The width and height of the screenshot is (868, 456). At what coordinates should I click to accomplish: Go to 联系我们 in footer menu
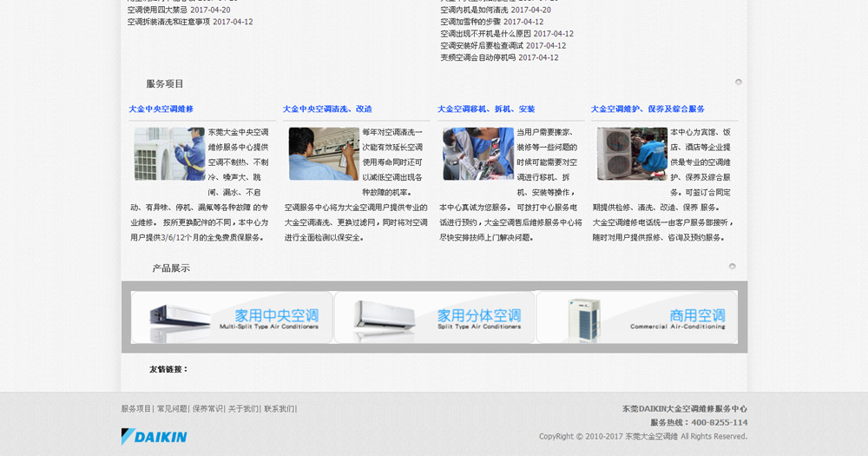tap(279, 409)
